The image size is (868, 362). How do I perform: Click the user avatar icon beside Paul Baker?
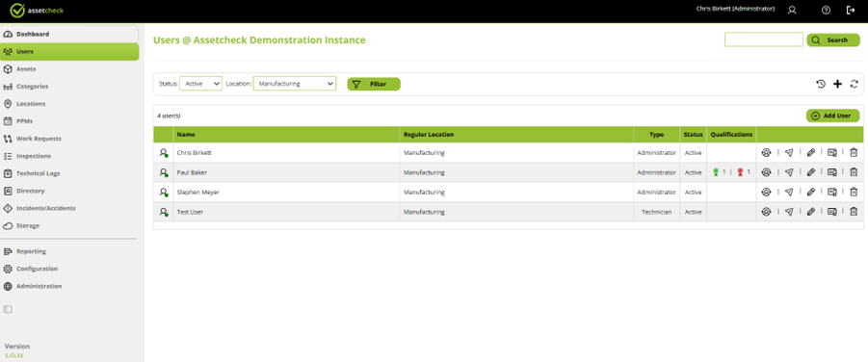pos(164,172)
